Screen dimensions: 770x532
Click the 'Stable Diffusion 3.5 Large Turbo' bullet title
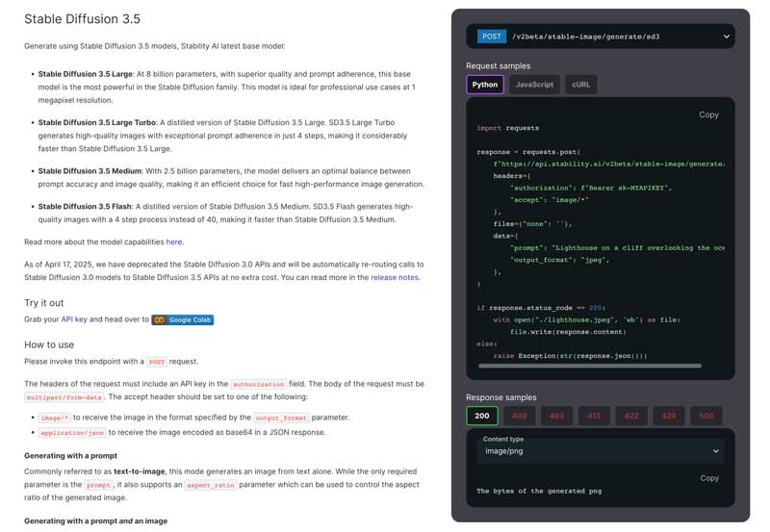[97, 123]
